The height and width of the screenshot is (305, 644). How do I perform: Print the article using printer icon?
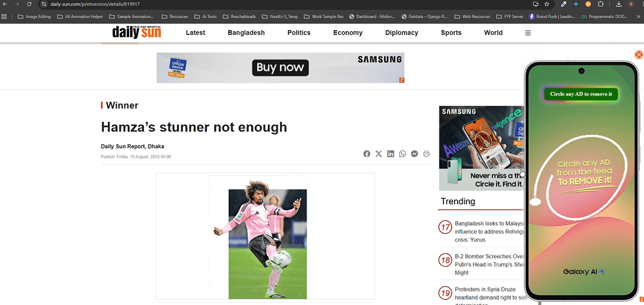[x=426, y=154]
